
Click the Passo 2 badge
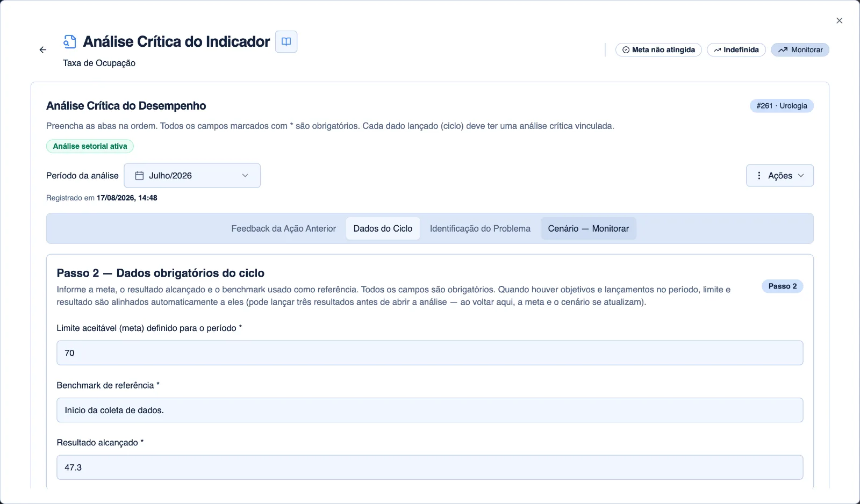(x=783, y=286)
